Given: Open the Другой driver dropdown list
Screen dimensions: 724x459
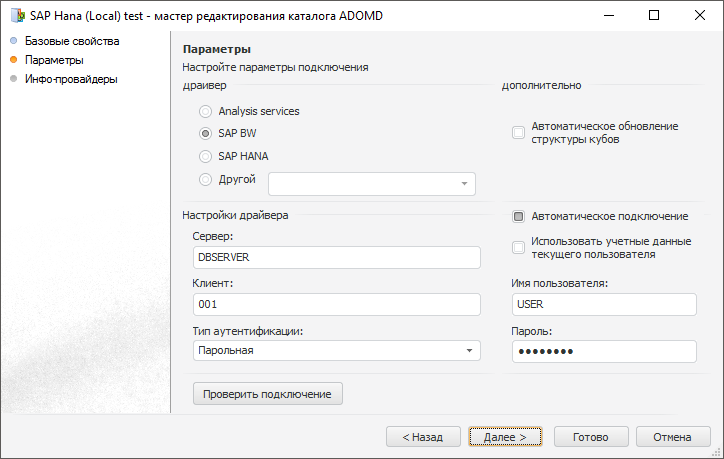Looking at the screenshot, I should point(464,184).
